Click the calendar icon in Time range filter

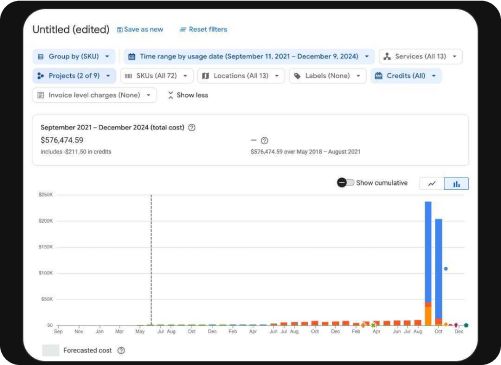[x=132, y=57]
